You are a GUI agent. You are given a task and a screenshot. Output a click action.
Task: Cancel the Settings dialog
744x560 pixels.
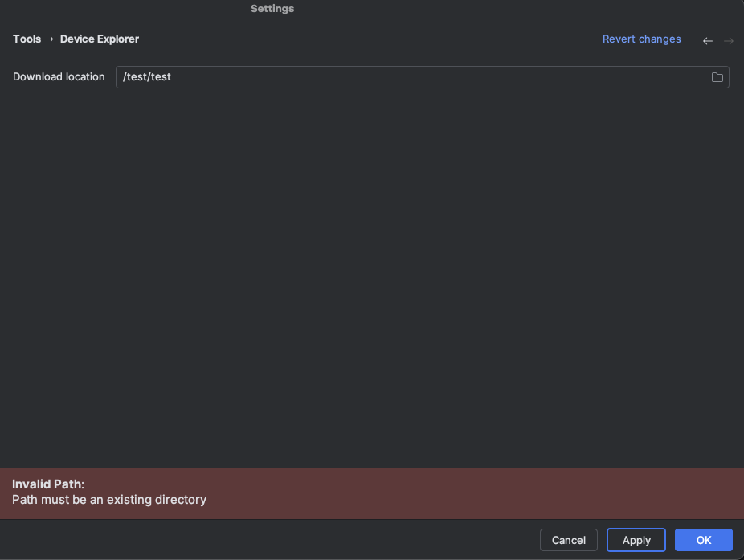click(x=568, y=540)
